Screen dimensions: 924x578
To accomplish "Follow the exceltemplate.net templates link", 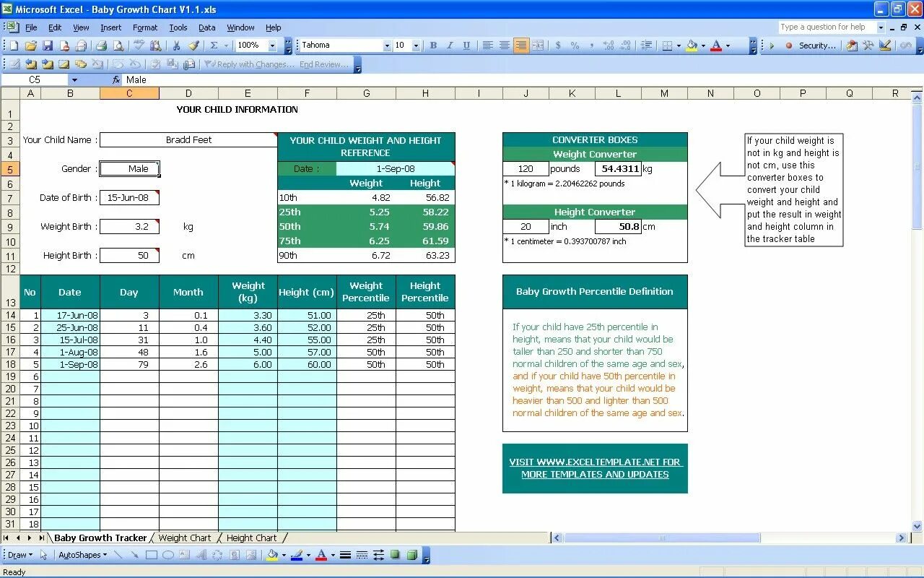I will [595, 468].
